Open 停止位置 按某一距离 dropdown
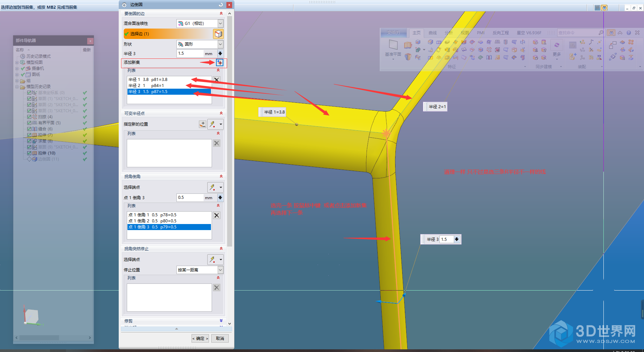 click(x=200, y=270)
